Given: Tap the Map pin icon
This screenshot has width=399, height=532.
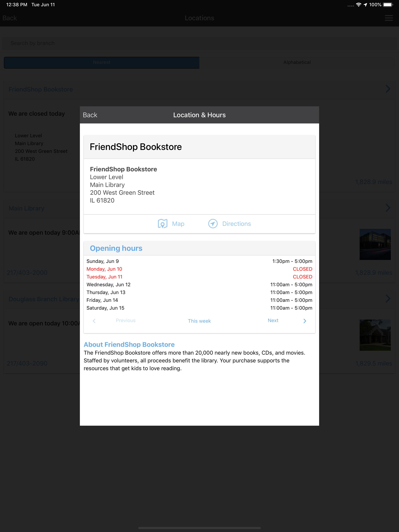Looking at the screenshot, I should pyautogui.click(x=162, y=224).
